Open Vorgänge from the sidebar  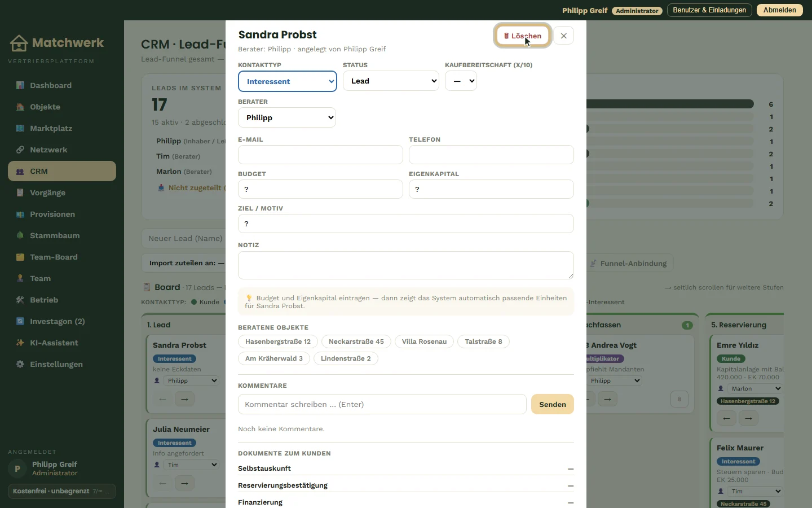(x=62, y=192)
